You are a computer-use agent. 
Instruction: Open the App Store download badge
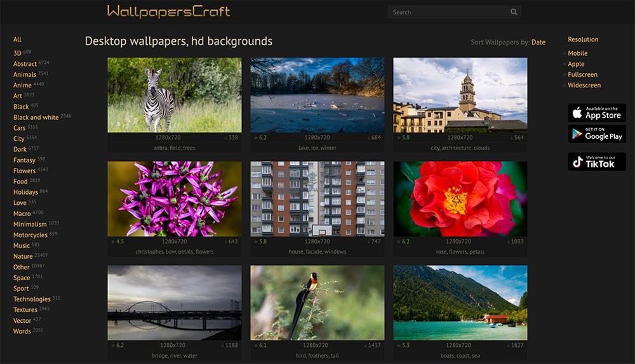596,113
